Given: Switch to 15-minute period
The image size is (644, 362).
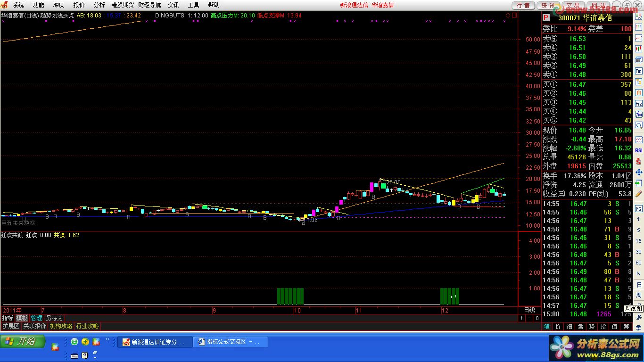Looking at the screenshot, I should (x=638, y=240).
